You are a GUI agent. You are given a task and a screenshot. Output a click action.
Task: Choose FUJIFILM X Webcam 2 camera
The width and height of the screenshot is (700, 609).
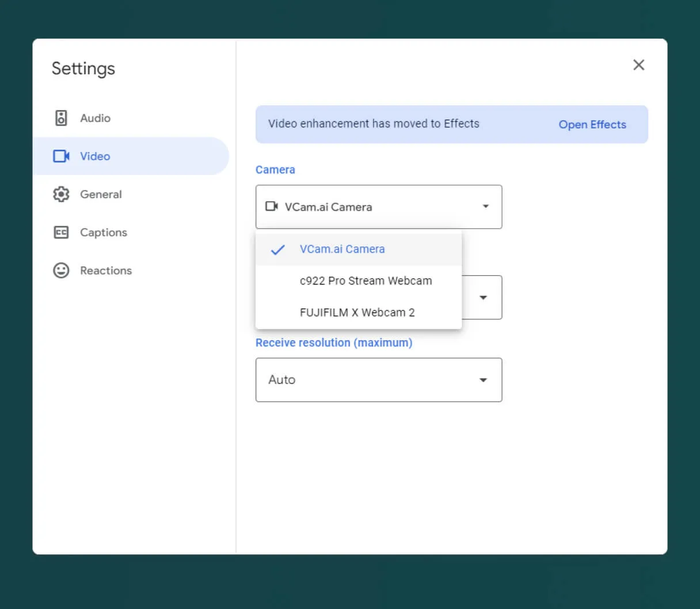(357, 313)
